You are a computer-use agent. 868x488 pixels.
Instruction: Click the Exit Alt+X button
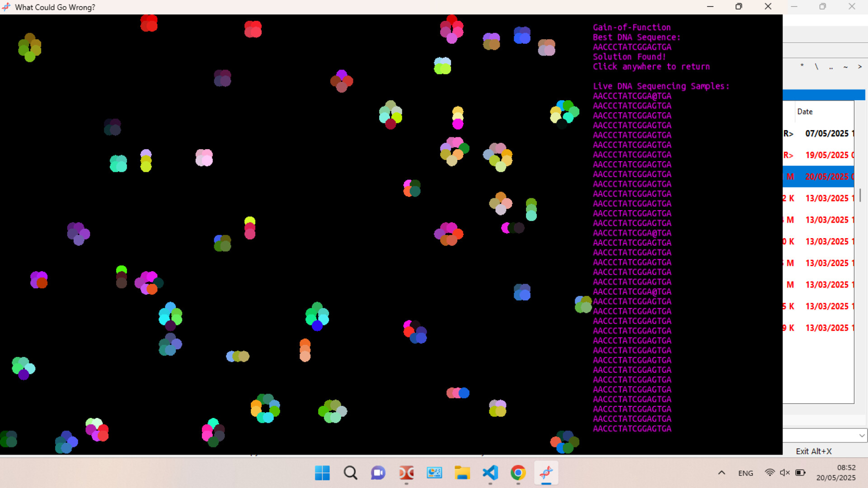pos(814,451)
